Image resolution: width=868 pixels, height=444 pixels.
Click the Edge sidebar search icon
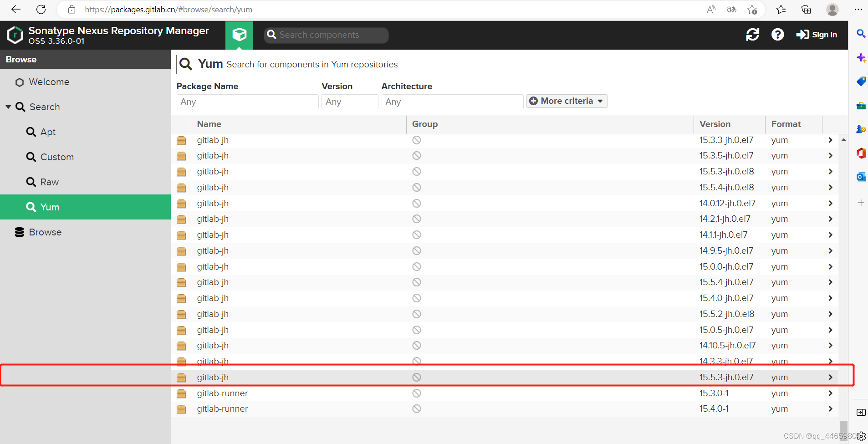tap(861, 33)
